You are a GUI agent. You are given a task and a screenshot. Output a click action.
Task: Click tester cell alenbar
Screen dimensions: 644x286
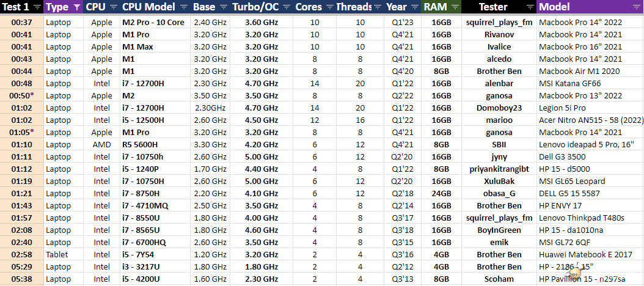click(499, 83)
